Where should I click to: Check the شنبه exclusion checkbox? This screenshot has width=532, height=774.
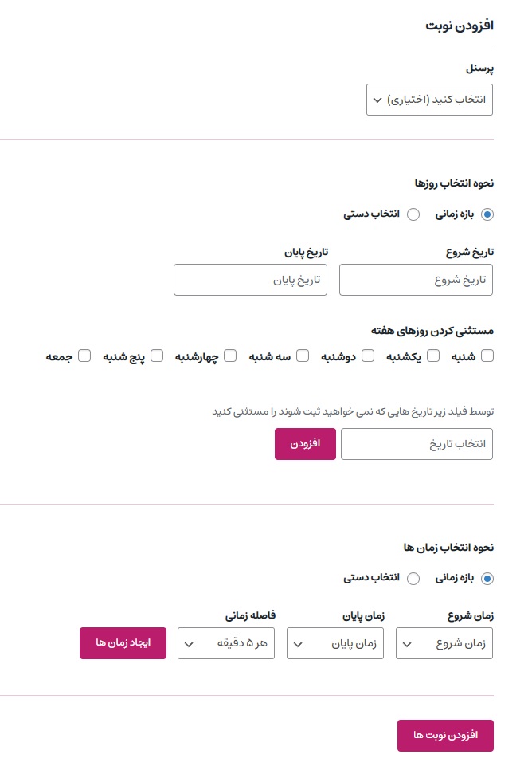point(487,356)
